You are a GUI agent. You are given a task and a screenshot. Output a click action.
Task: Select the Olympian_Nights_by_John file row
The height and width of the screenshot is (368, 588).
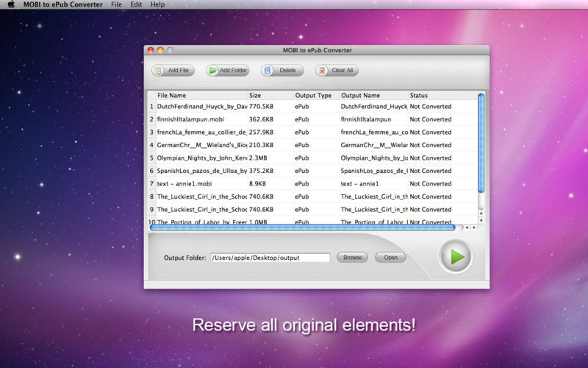coord(313,158)
